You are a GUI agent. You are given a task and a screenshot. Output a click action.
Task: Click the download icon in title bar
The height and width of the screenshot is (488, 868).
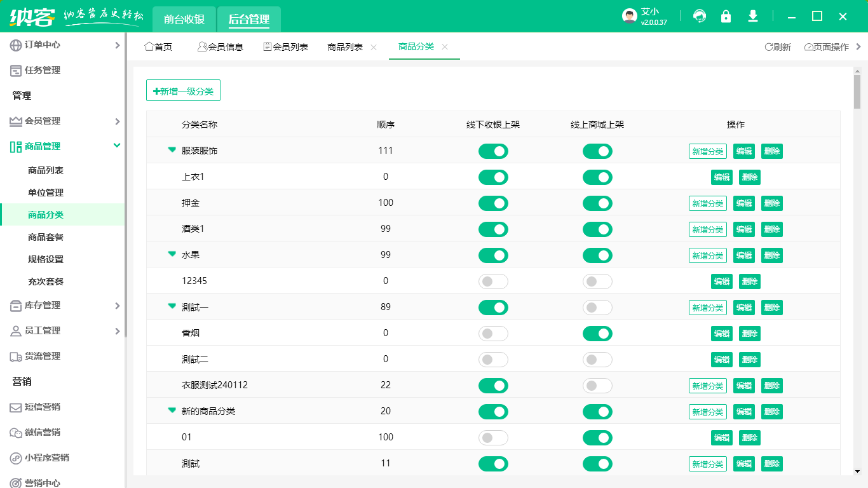click(753, 17)
